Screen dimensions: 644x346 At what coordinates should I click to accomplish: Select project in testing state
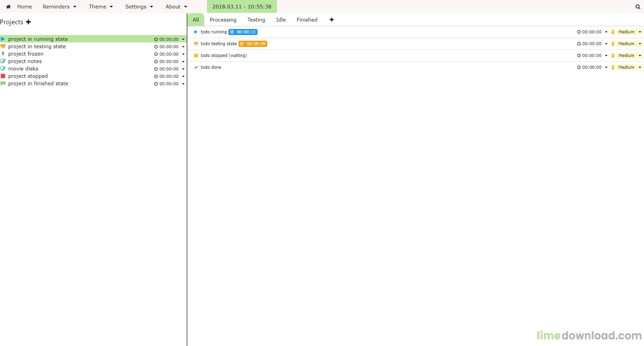tap(37, 46)
